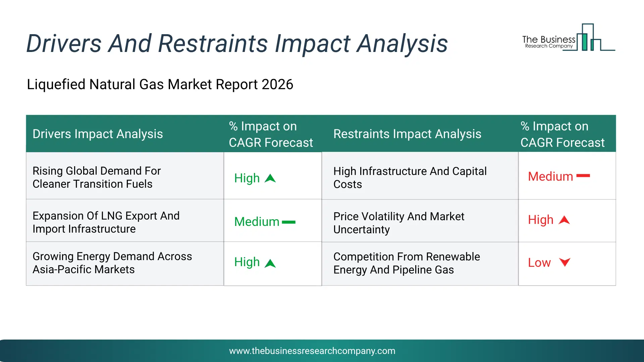
Task: Open www.thebusinessresearchcompany.com link in footer
Action: coord(312,351)
